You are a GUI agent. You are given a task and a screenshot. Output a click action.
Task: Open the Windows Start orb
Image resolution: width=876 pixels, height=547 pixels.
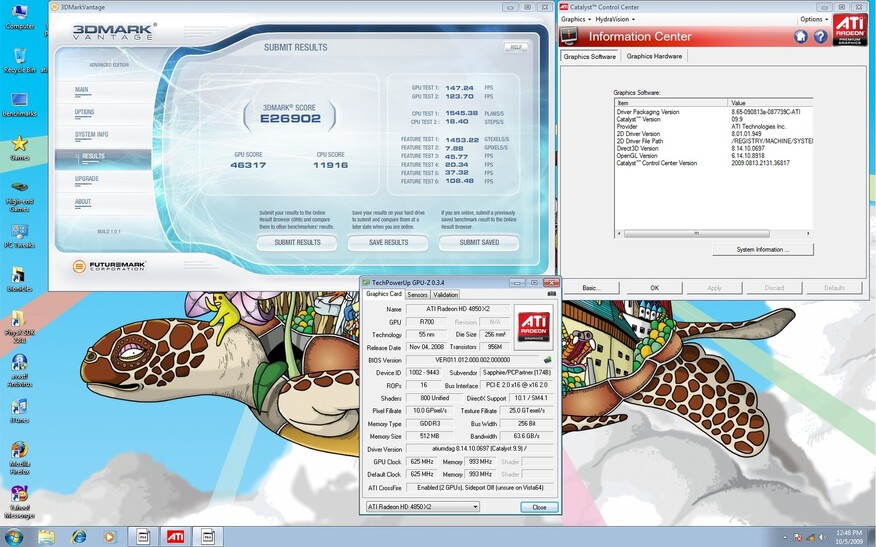click(x=13, y=537)
